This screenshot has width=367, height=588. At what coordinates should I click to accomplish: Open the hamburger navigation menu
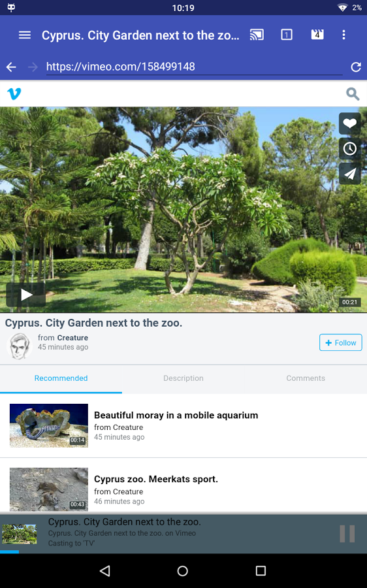pyautogui.click(x=25, y=35)
